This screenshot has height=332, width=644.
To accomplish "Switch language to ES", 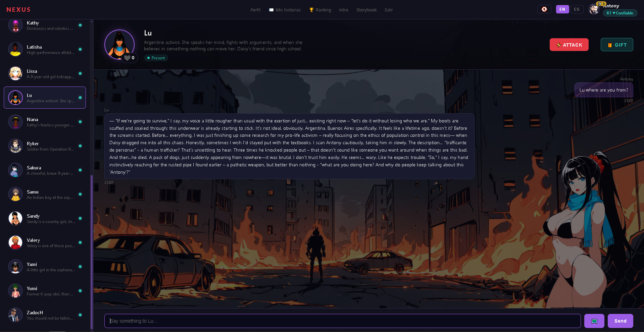I will pyautogui.click(x=577, y=9).
